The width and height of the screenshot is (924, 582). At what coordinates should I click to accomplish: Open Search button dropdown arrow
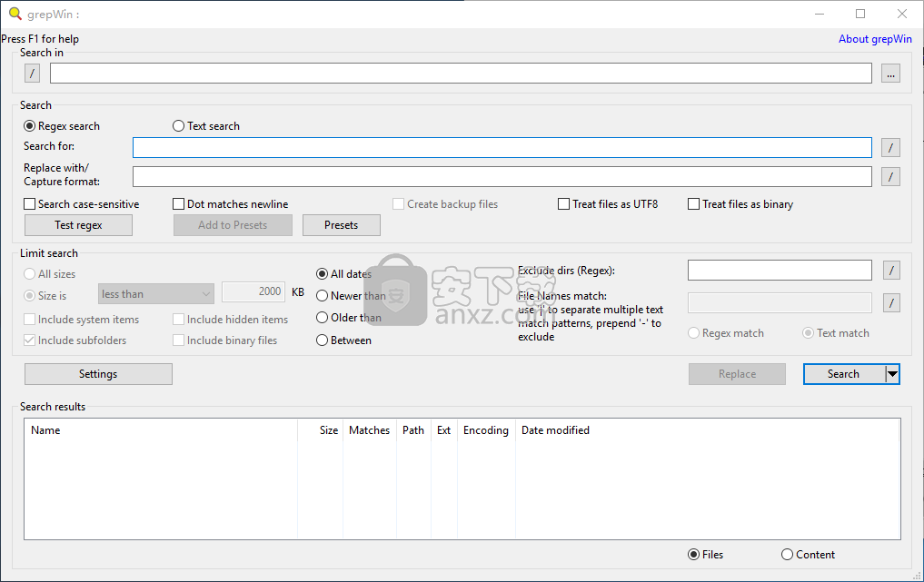(x=892, y=374)
